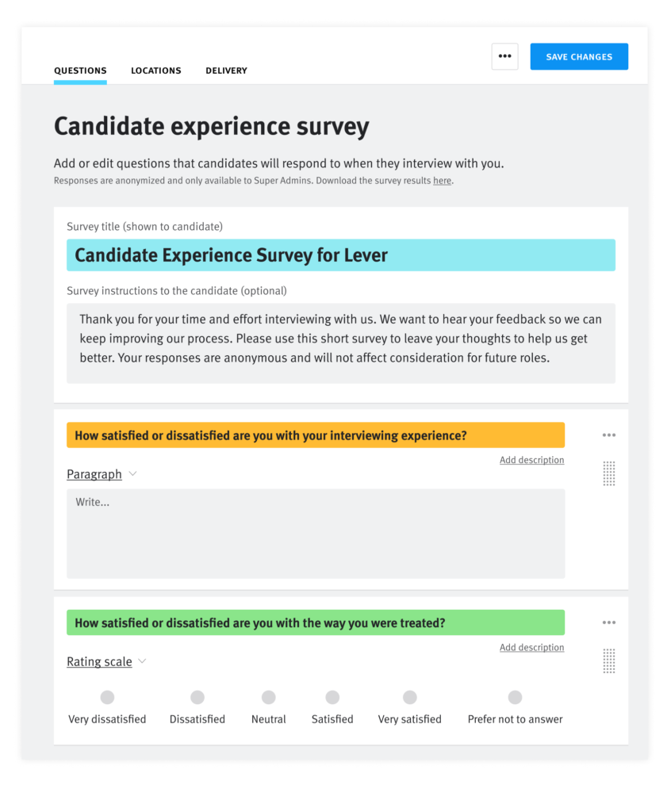Open options menu for the interviewing experience question
671x812 pixels.
point(609,434)
